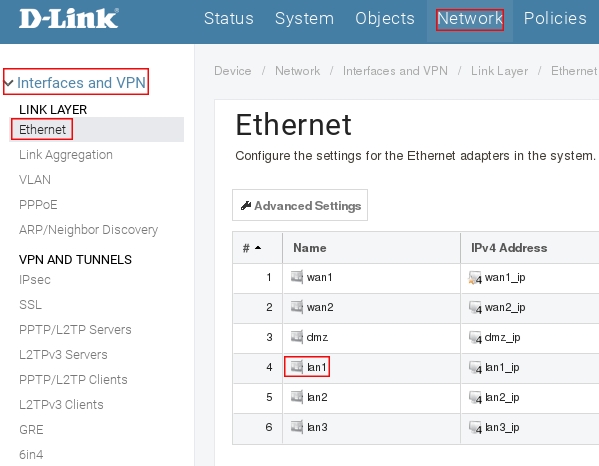Select IPsec under VPN and Tunnels
599x466 pixels.
35,280
